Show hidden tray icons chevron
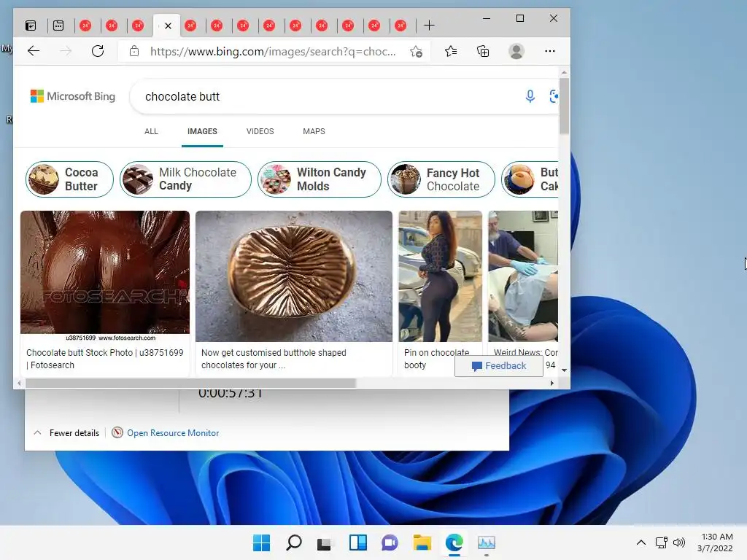This screenshot has width=747, height=560. click(641, 542)
